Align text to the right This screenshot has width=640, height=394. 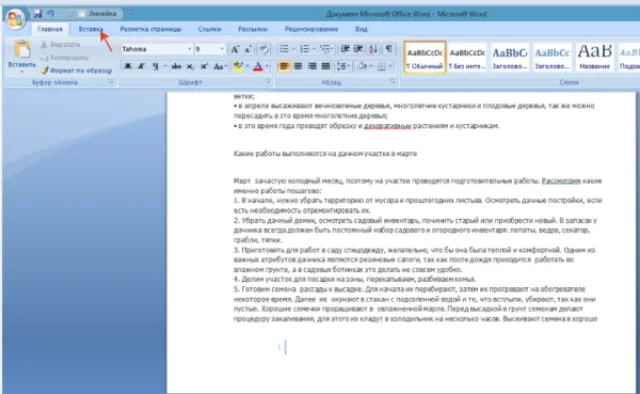click(x=312, y=66)
